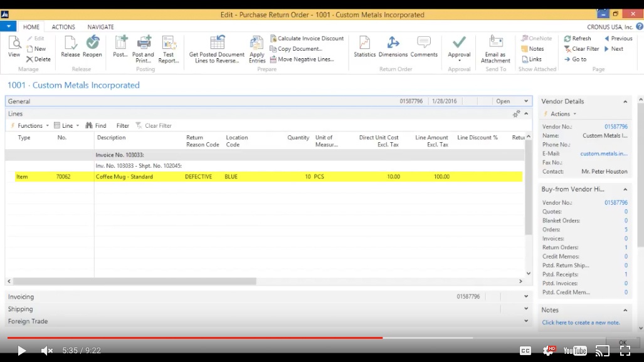Open the View ribbon command
This screenshot has height=362, width=644.
14,47
